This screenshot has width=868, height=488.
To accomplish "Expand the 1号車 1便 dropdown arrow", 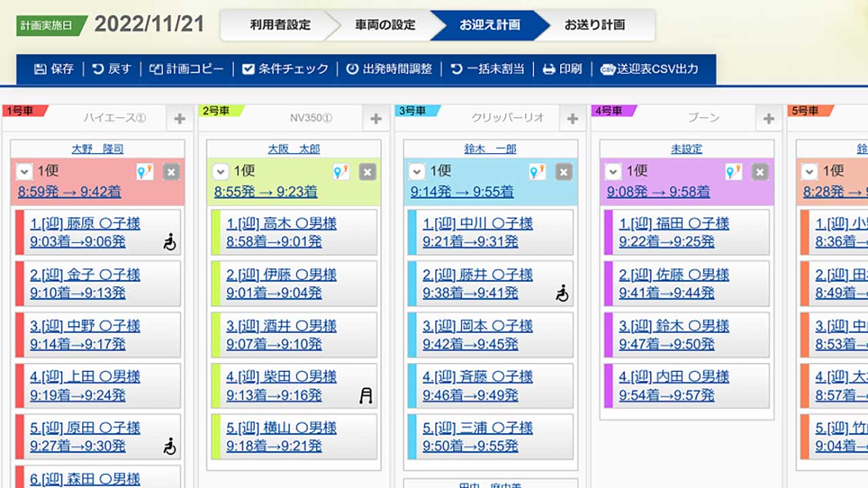I will click(x=24, y=171).
